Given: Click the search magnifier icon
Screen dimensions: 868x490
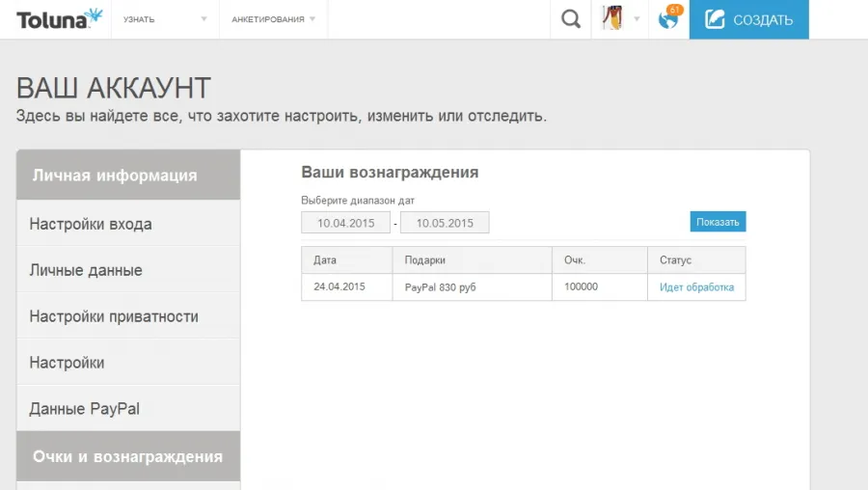Looking at the screenshot, I should pyautogui.click(x=571, y=19).
